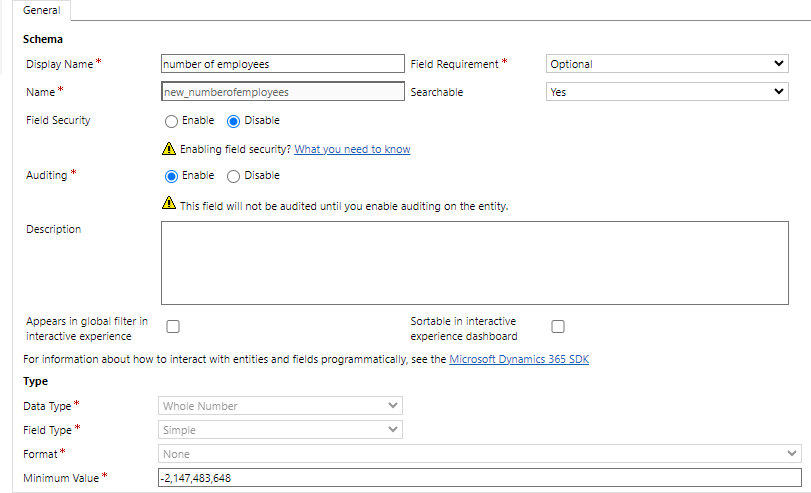
Task: Click the field security warning icon
Action: [x=169, y=148]
